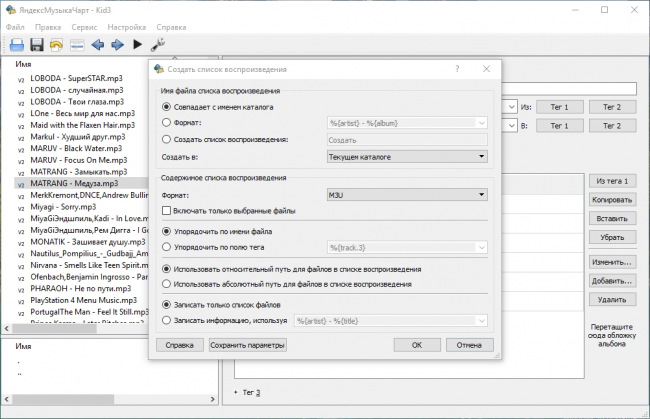Click the Отмена button
The image size is (650, 419).
[x=469, y=345]
